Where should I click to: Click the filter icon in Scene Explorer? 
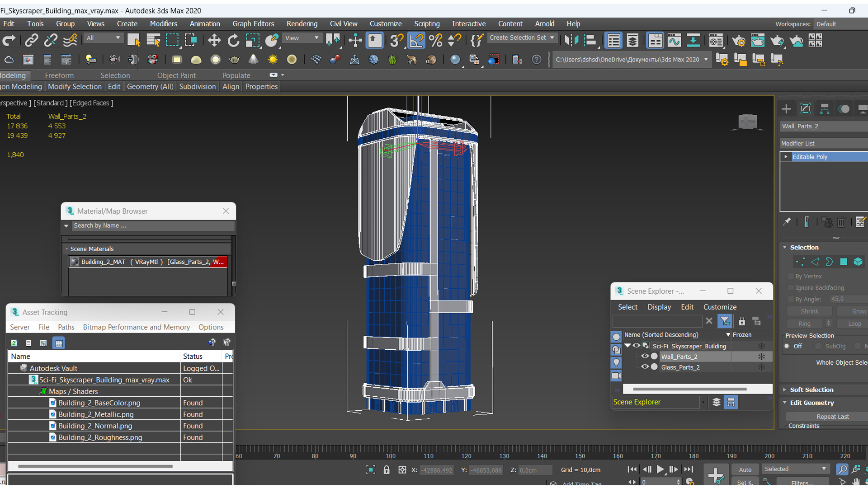tap(725, 321)
